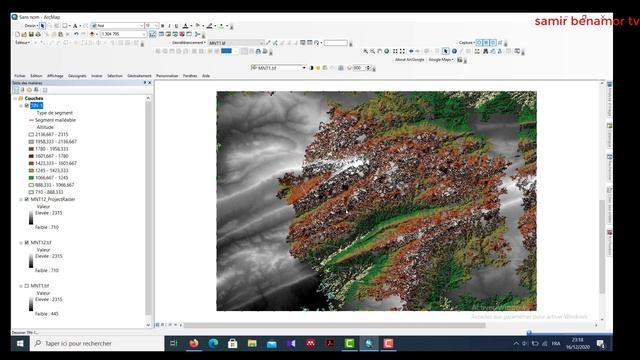Viewport: 640px width, 360px height.
Task: Click the Zoom Out magnifier tool
Action: click(x=373, y=51)
